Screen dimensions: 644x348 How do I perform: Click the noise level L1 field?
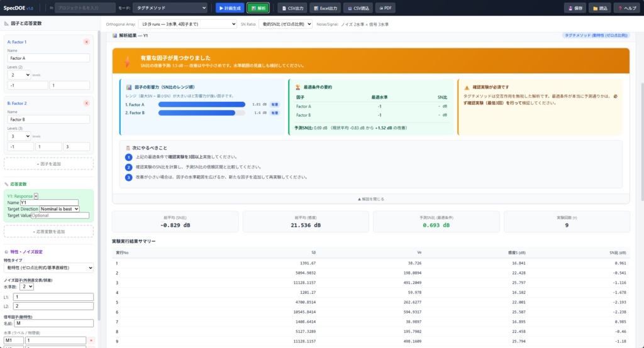coord(53,296)
